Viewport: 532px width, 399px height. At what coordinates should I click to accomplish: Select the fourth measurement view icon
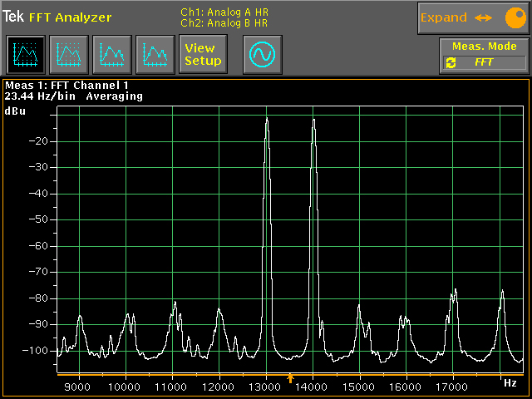[155, 55]
